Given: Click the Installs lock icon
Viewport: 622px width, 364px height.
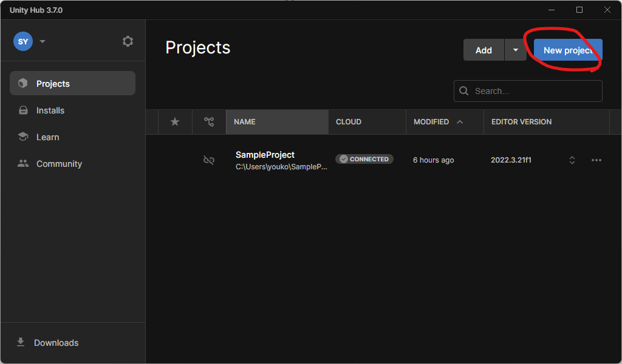Looking at the screenshot, I should [24, 110].
